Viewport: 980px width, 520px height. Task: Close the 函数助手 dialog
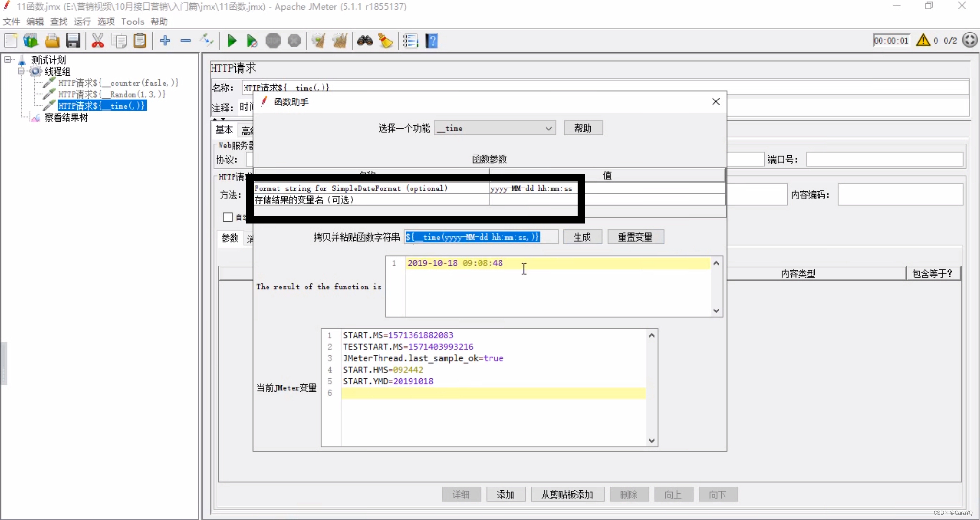click(715, 101)
